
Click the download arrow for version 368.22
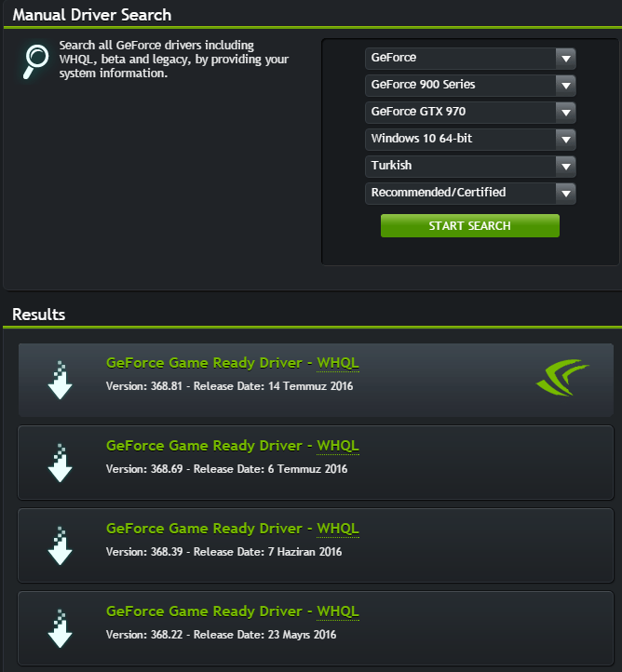pos(60,628)
